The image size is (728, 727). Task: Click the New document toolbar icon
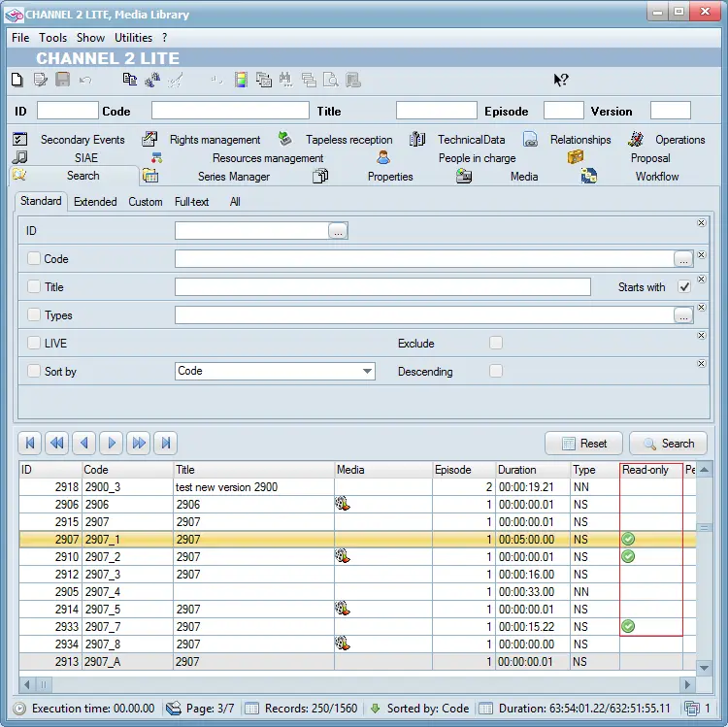[x=17, y=80]
